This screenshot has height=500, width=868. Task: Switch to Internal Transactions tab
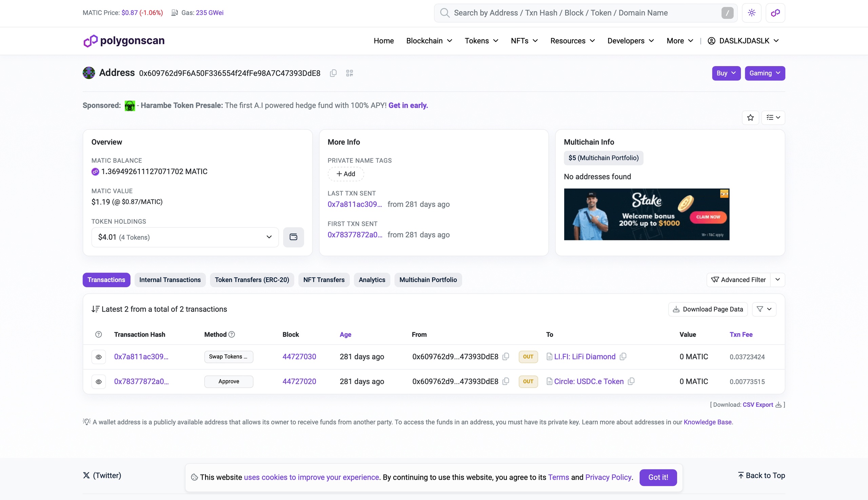(x=170, y=280)
